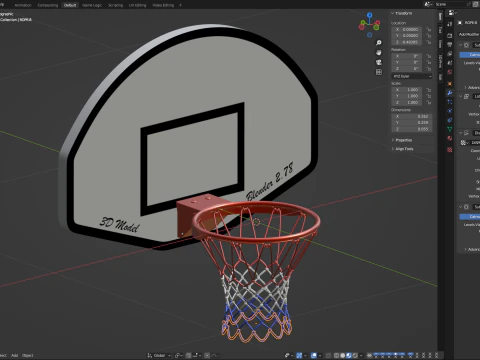Toggle lock on Location Z
The image size is (480, 360).
[x=429, y=42]
